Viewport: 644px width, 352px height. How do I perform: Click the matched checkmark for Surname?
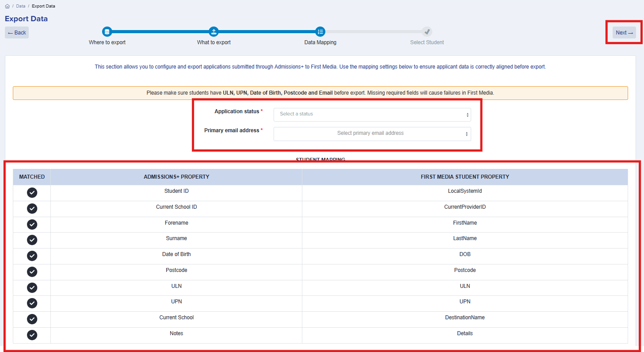32,240
